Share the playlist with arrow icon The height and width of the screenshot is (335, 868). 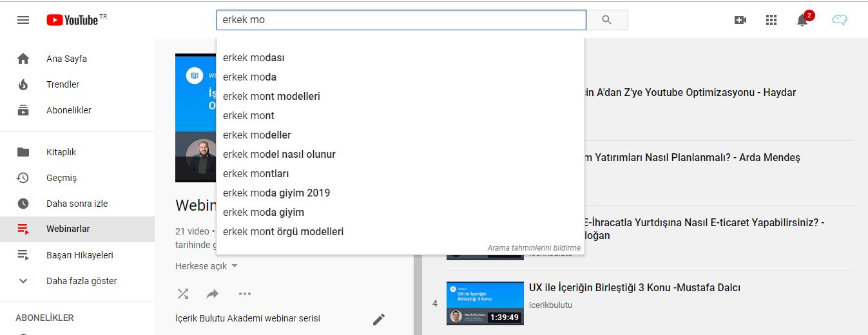click(213, 294)
